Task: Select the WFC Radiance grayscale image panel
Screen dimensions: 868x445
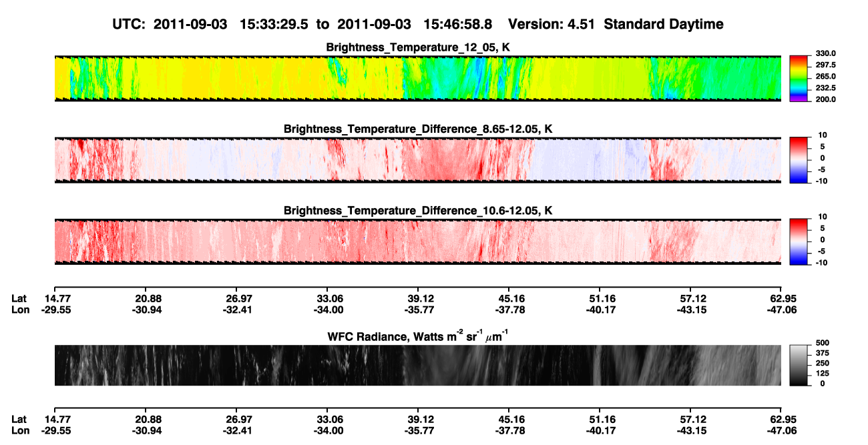Action: coord(417,365)
